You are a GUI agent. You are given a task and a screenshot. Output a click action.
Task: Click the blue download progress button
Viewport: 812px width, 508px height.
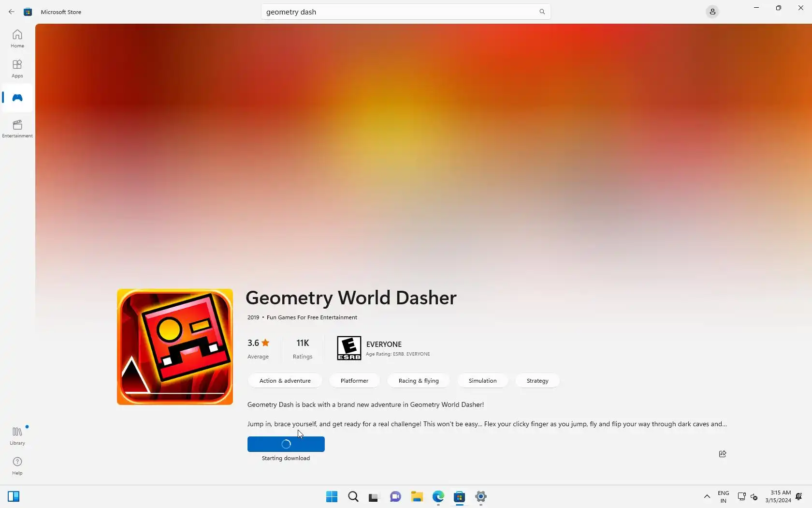click(286, 444)
